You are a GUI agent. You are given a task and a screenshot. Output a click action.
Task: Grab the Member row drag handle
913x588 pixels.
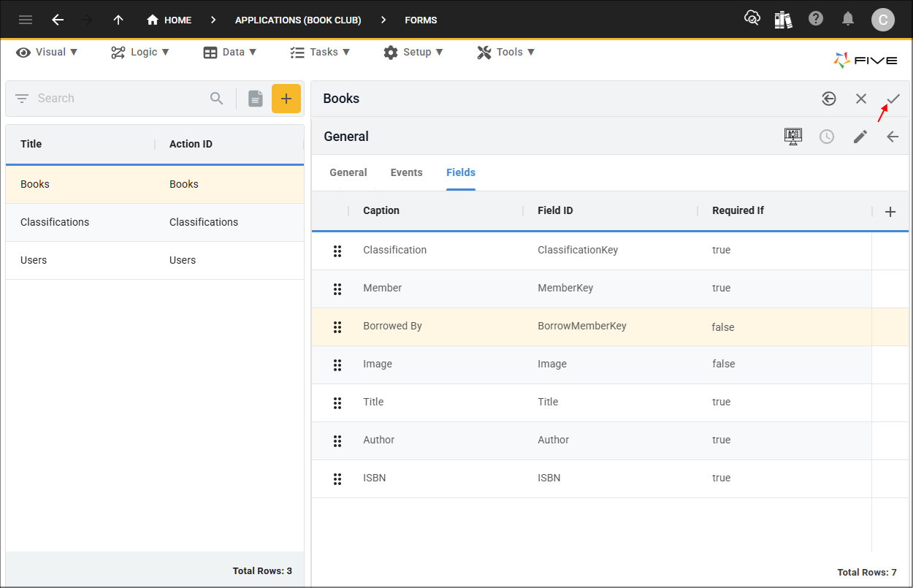337,289
